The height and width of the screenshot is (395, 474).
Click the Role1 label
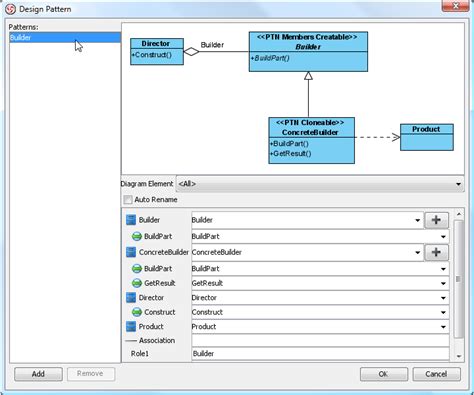pyautogui.click(x=140, y=354)
